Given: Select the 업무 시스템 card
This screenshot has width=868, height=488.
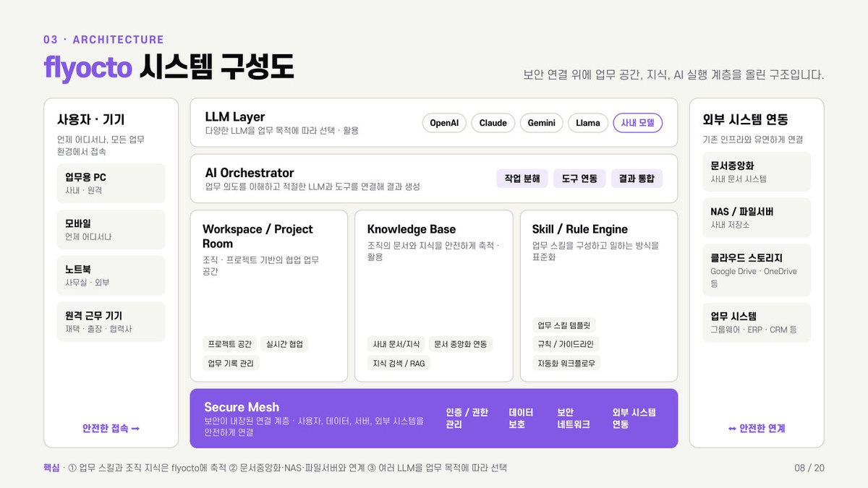Looking at the screenshot, I should (757, 322).
